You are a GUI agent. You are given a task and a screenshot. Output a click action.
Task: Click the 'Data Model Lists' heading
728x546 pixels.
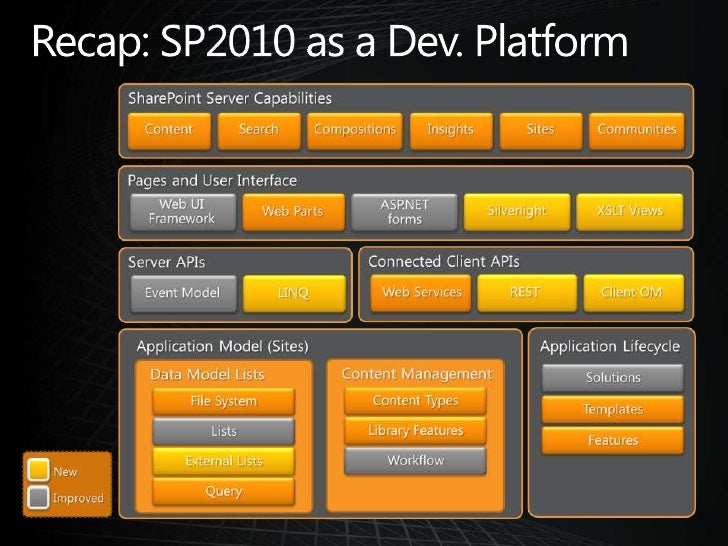coord(208,375)
